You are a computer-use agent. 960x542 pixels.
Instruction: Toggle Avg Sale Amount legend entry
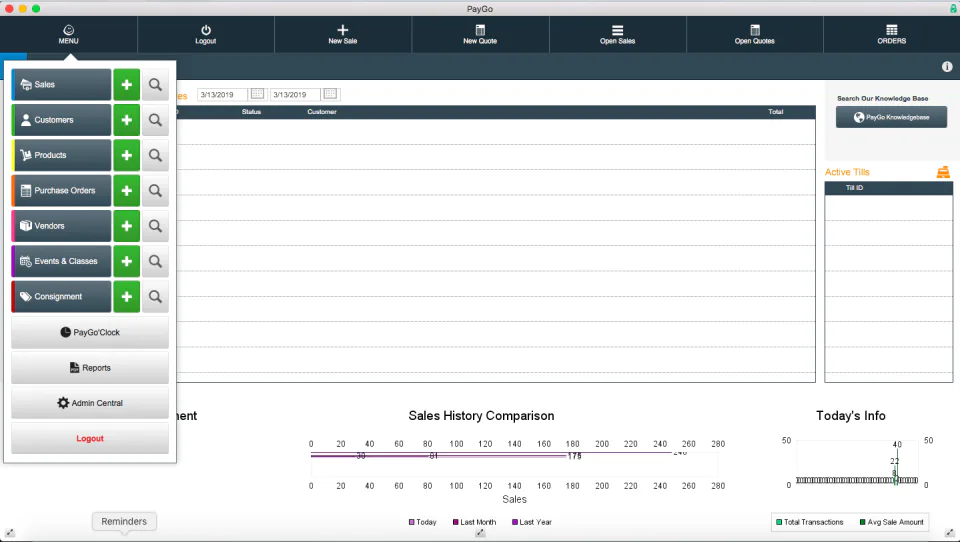click(x=891, y=522)
